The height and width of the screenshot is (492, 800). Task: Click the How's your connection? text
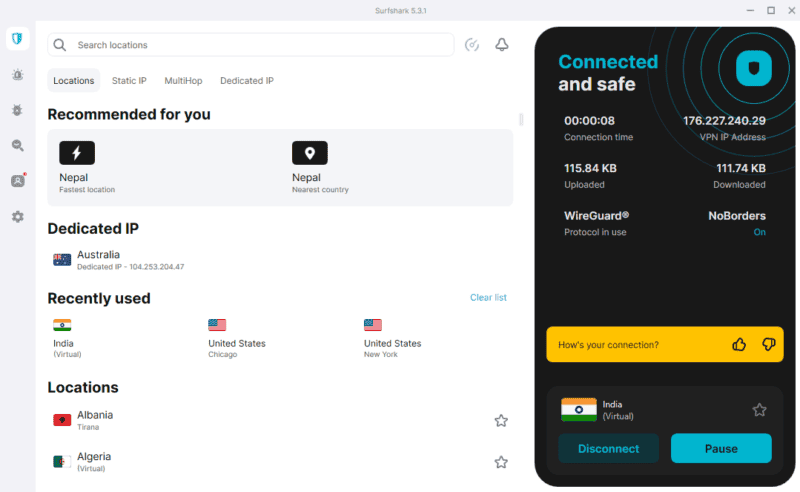(x=608, y=345)
